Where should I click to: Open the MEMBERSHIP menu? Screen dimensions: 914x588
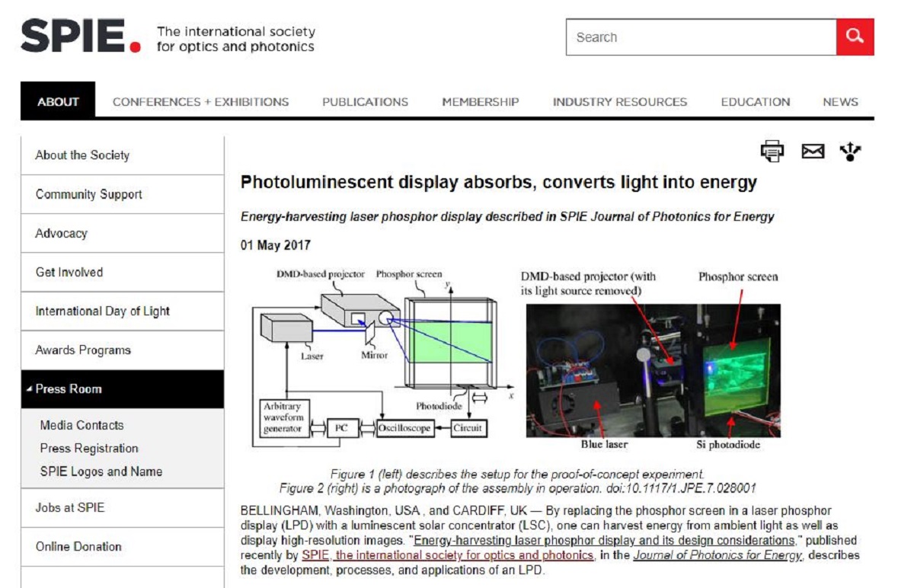pos(481,101)
